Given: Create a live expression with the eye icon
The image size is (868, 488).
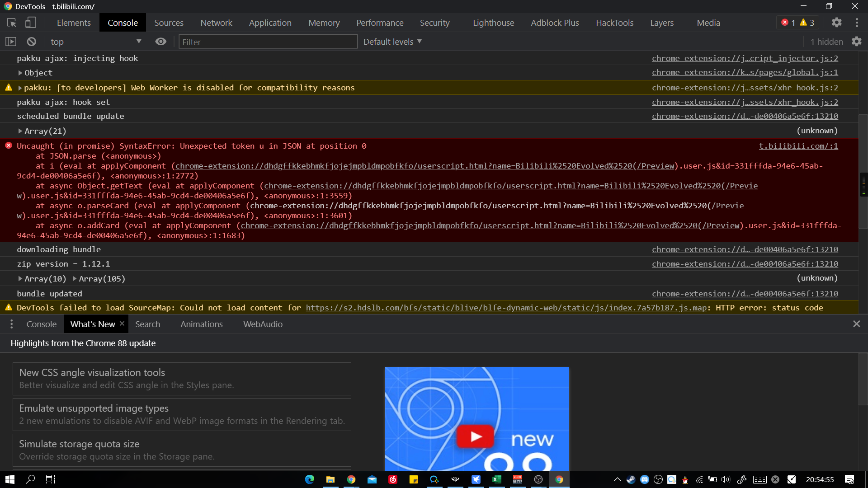Looking at the screenshot, I should [x=160, y=41].
